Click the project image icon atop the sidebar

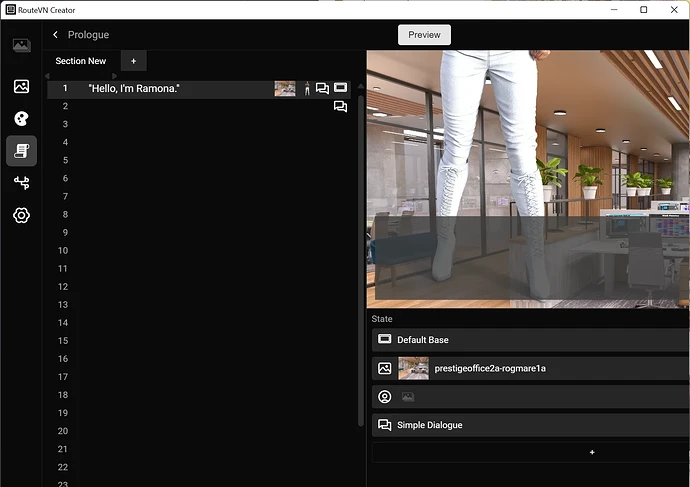[x=21, y=45]
